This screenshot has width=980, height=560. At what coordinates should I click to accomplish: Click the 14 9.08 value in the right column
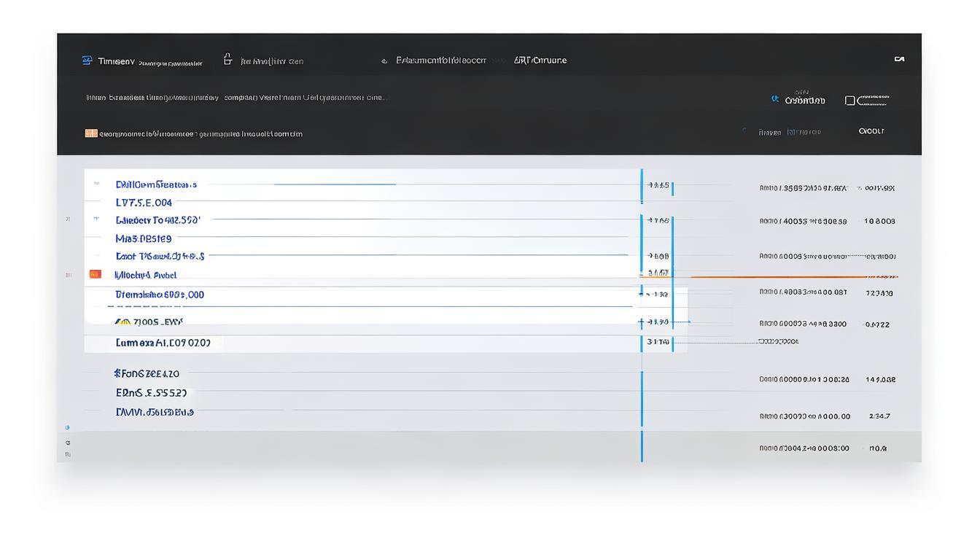point(880,379)
